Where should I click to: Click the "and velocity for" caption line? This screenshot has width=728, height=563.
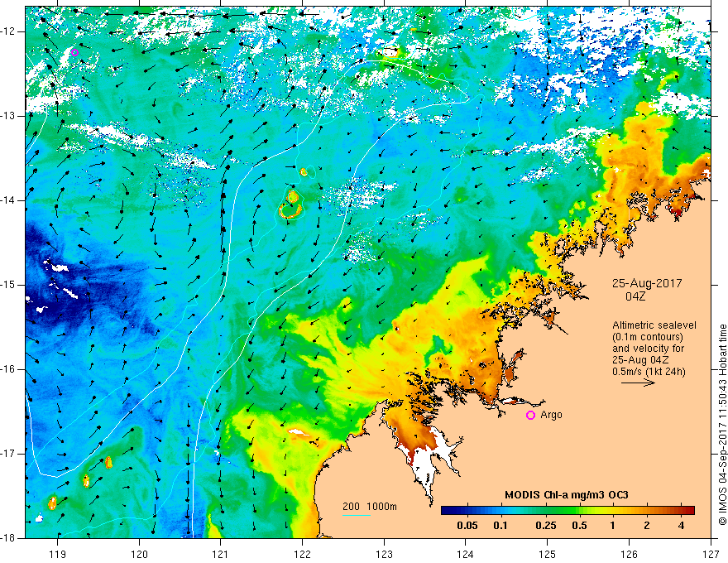coord(648,349)
